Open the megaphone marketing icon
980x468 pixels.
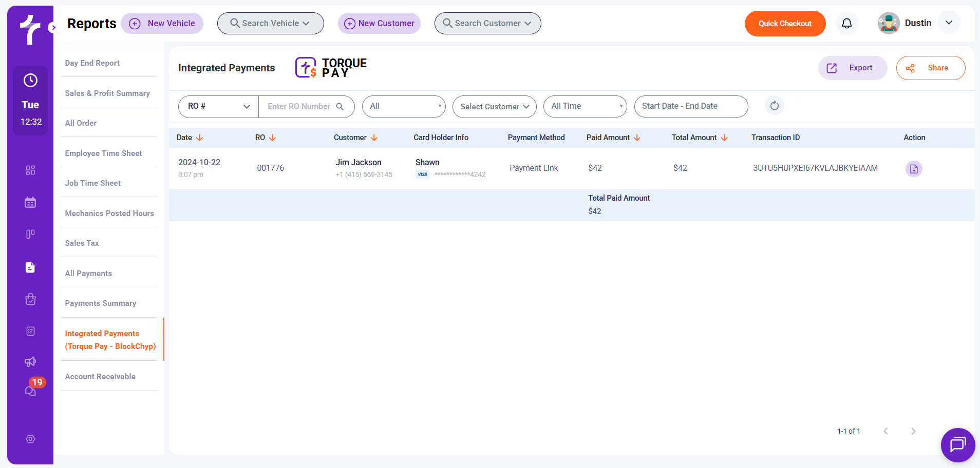[x=30, y=362]
